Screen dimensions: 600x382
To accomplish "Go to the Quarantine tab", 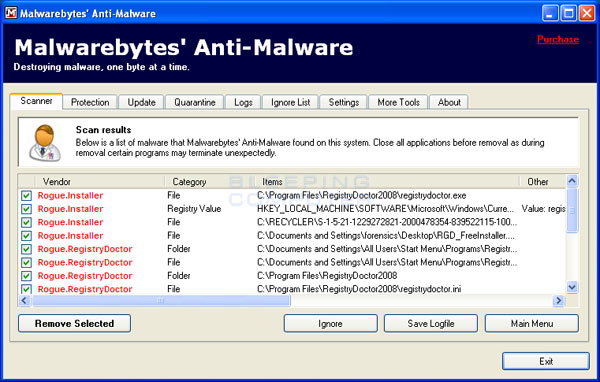I will click(195, 102).
